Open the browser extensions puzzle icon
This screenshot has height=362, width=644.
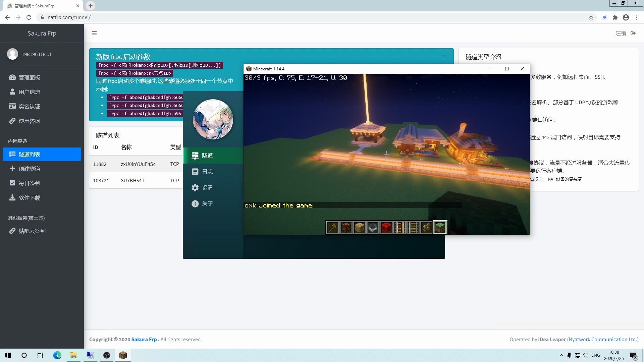[x=615, y=17]
